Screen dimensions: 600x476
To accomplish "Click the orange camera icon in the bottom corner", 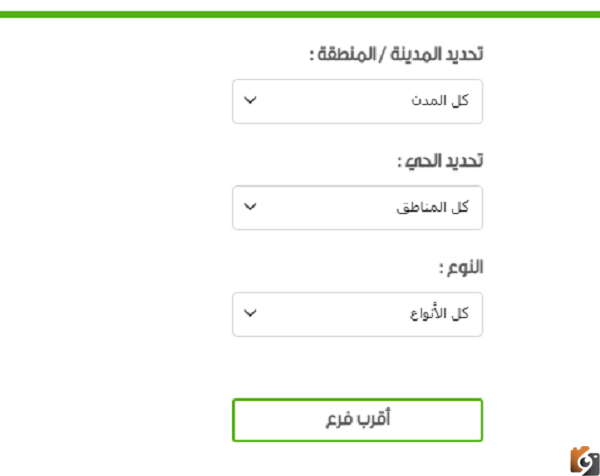I will (584, 460).
